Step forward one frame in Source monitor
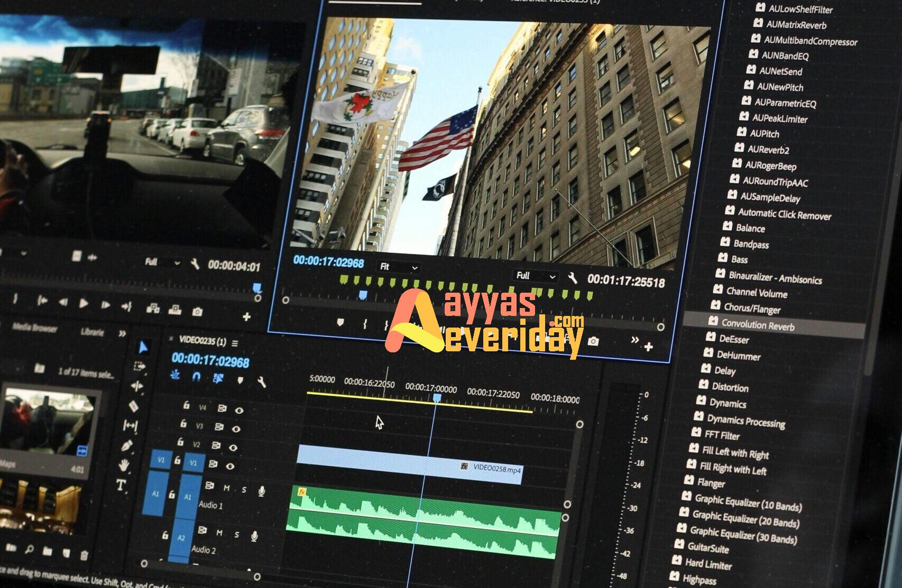The image size is (902, 588). coord(105,305)
